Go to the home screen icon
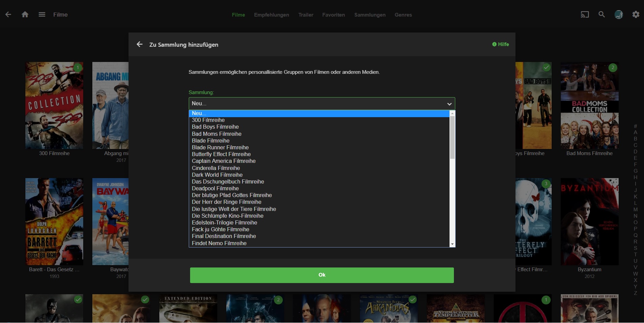This screenshot has width=644, height=323. coord(25,15)
